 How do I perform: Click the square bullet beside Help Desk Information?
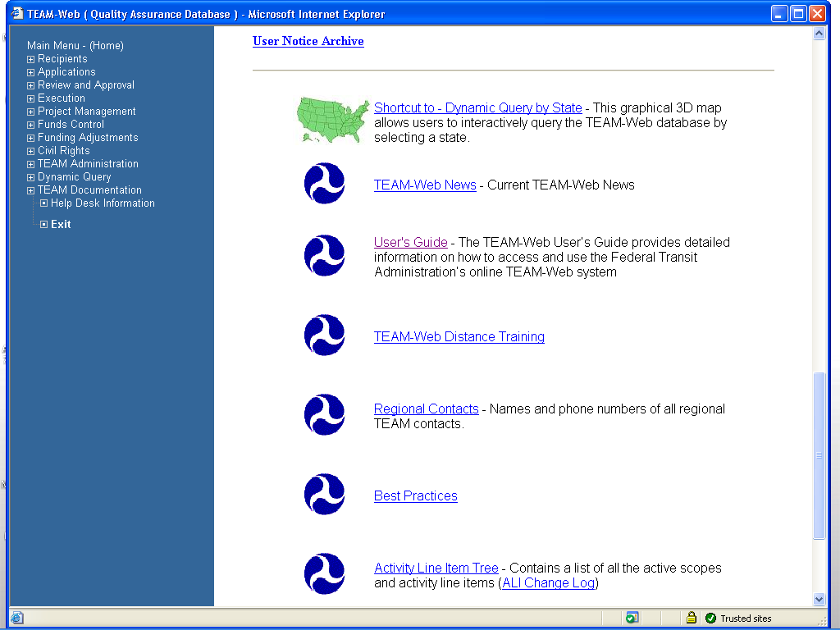tap(44, 203)
